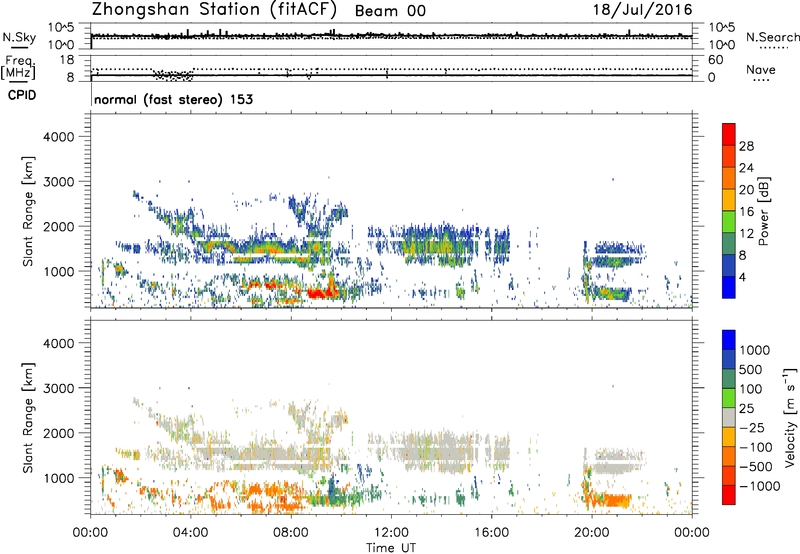Viewport: 800px width, 554px height.
Task: Click the "04:00" time axis label
Action: pos(191,532)
